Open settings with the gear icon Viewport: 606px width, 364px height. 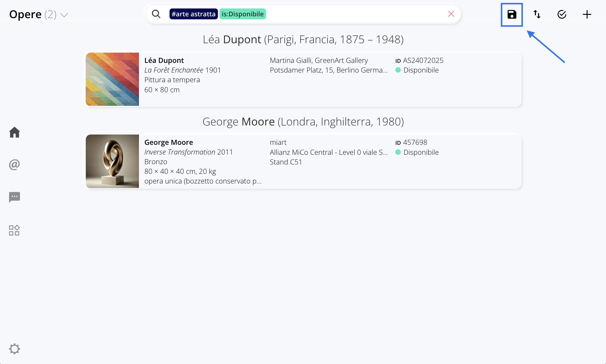point(15,349)
